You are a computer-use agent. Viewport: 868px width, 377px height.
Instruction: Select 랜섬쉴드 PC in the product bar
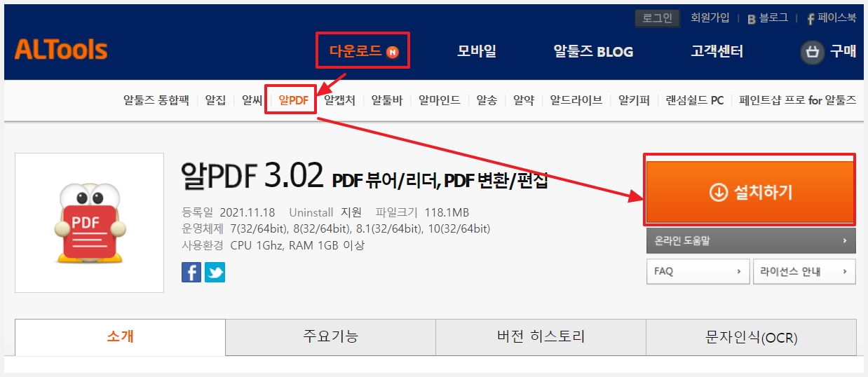click(x=694, y=100)
